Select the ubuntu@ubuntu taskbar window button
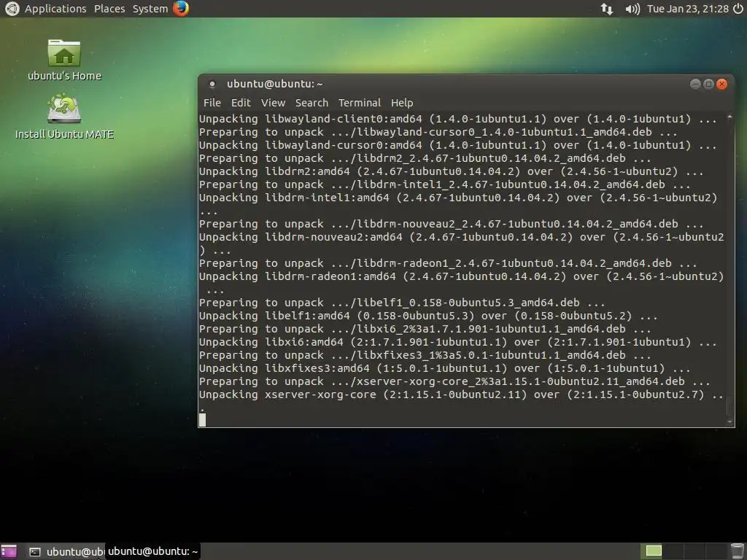 pyautogui.click(x=66, y=551)
